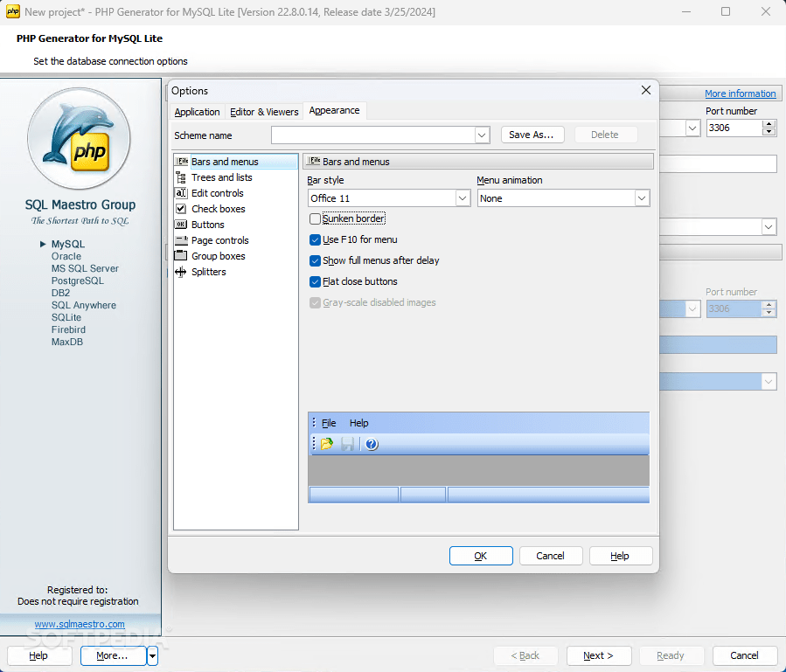Click the PHP dolphin logo in sidebar
The height and width of the screenshot is (672, 786).
80,138
